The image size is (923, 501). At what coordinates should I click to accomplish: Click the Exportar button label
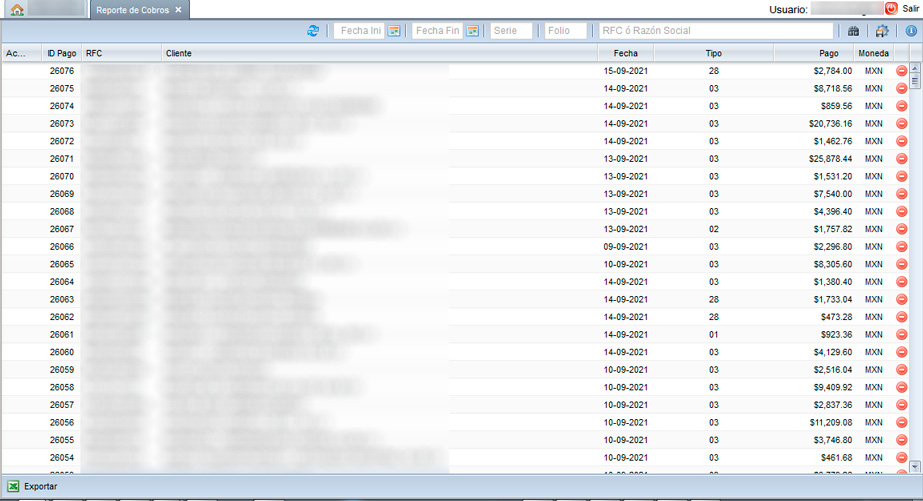point(41,486)
